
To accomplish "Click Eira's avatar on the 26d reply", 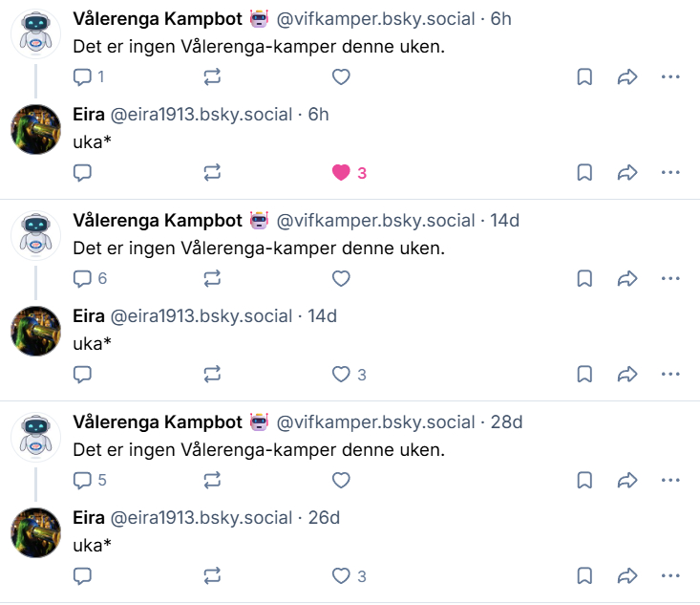I will point(36,533).
